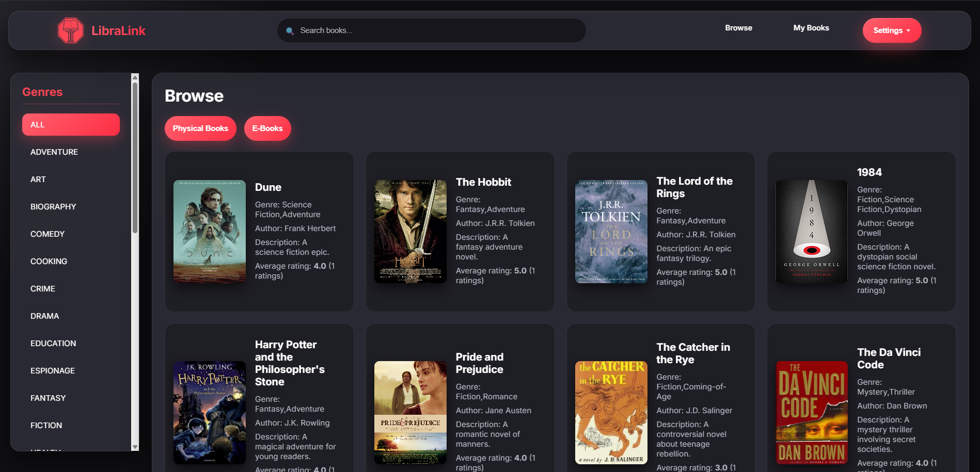Filter books by ESPIONAGE genre
Image resolution: width=980 pixels, height=472 pixels.
tap(71, 371)
